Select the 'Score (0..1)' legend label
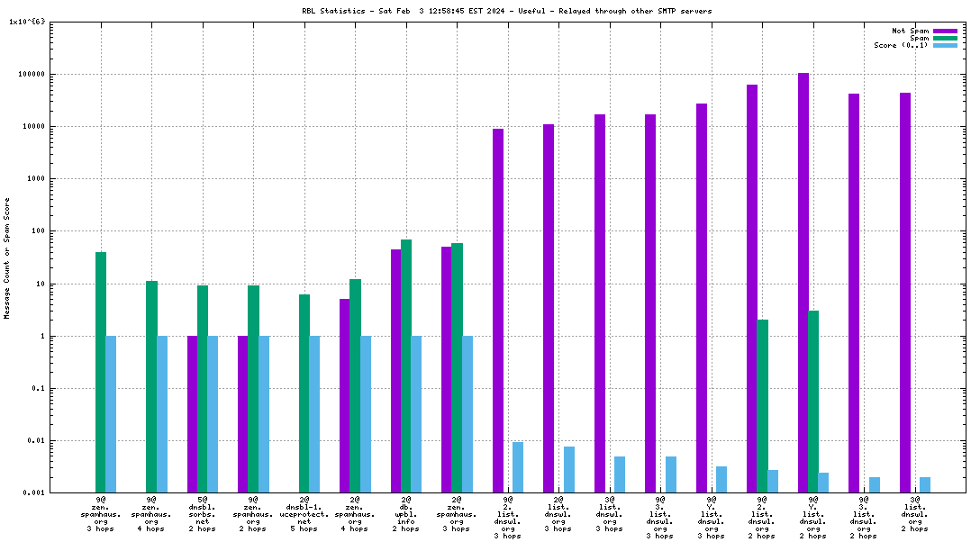The height and width of the screenshot is (551, 980). [901, 45]
